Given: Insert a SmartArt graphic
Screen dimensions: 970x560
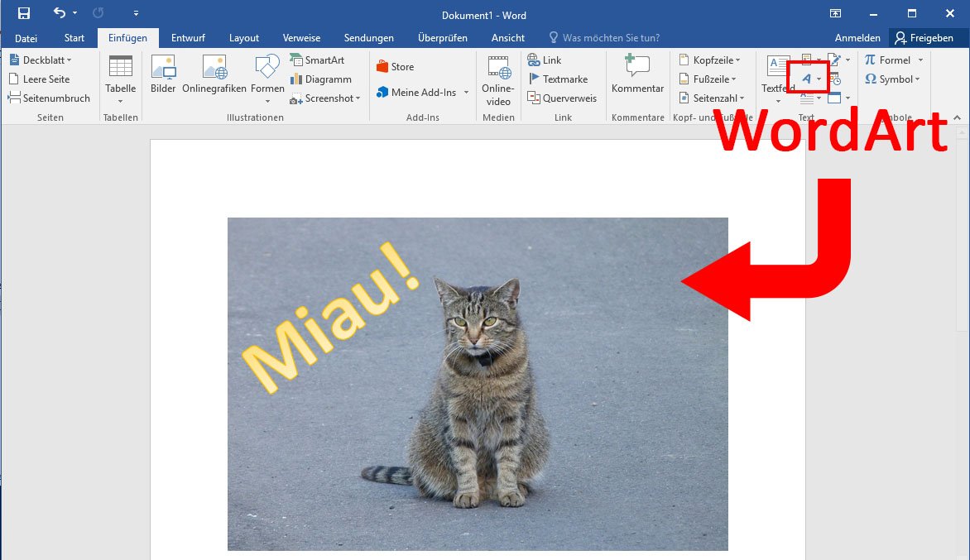Looking at the screenshot, I should tap(317, 60).
